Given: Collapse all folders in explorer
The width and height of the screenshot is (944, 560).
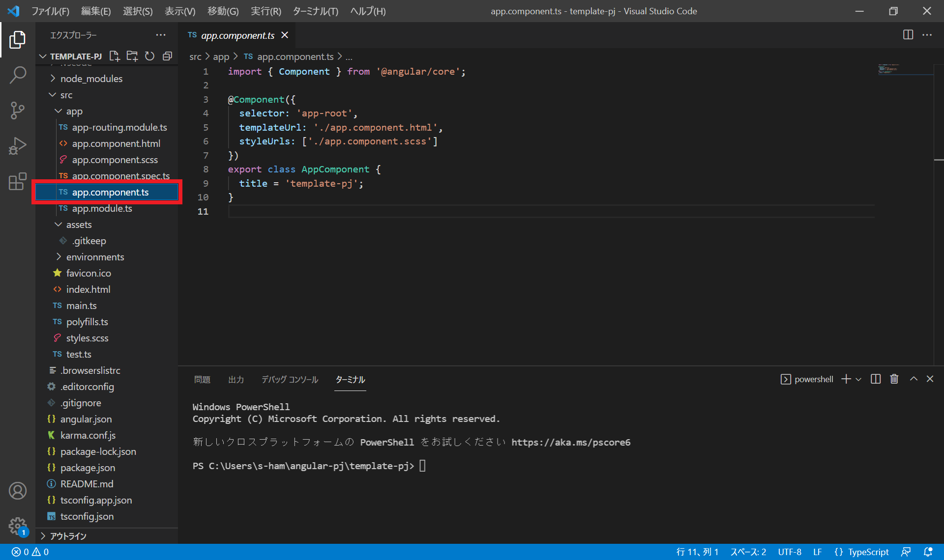Looking at the screenshot, I should point(167,56).
